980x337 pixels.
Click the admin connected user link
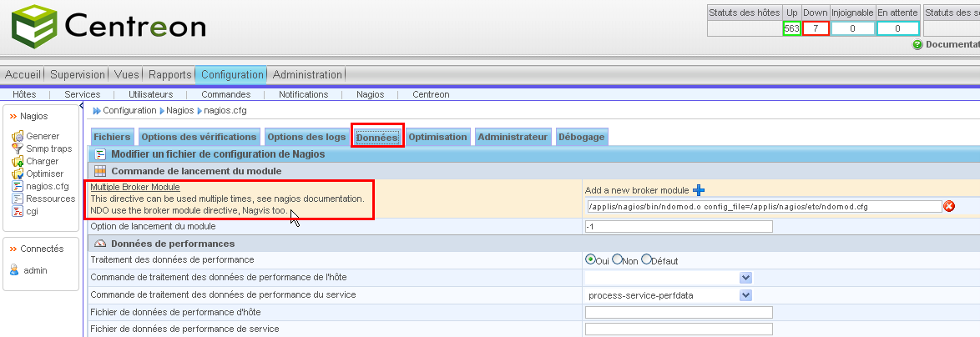(x=36, y=270)
